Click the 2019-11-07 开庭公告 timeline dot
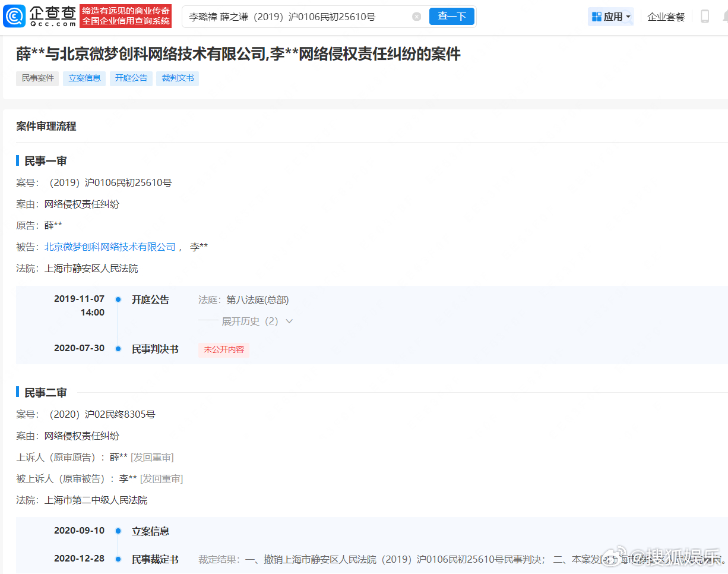This screenshot has width=728, height=574. pos(118,299)
